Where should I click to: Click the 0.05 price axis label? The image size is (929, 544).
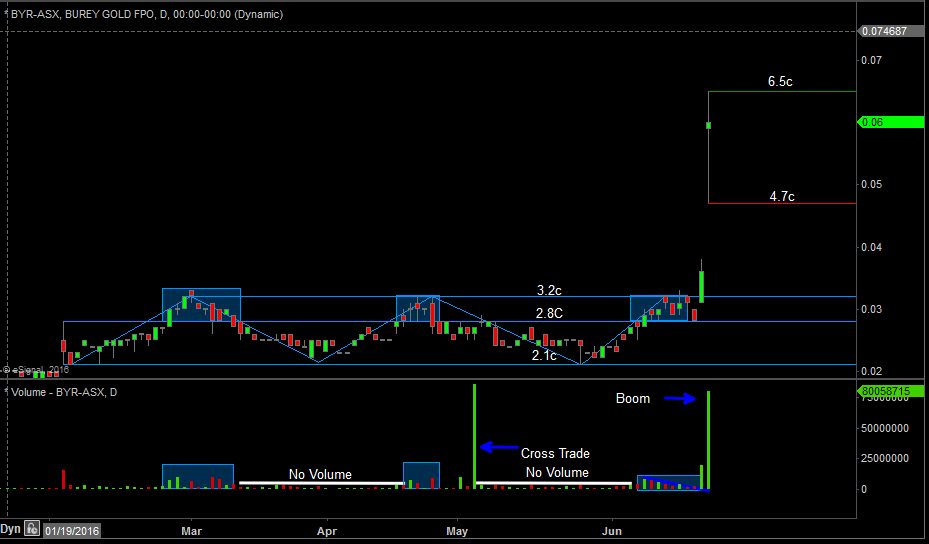(x=871, y=184)
